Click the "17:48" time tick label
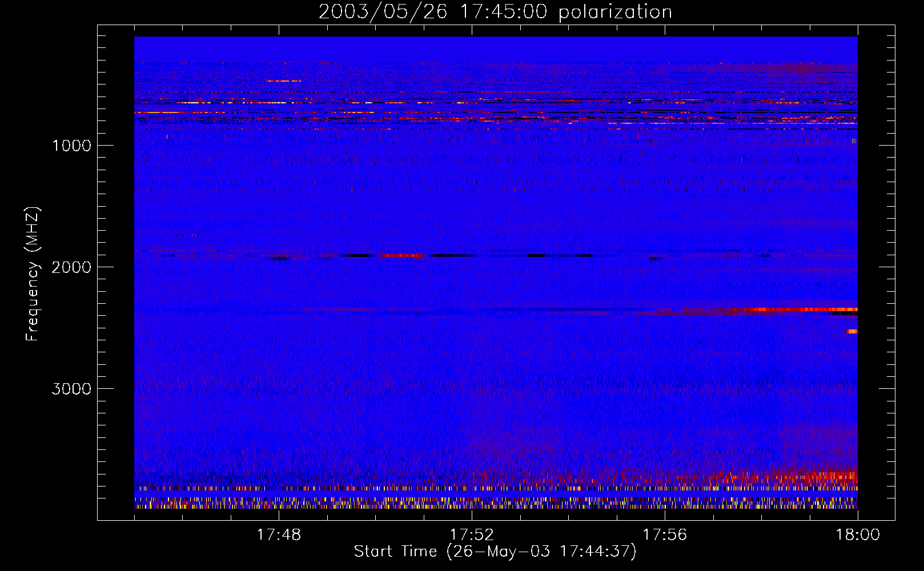The width and height of the screenshot is (924, 571). coord(279,535)
